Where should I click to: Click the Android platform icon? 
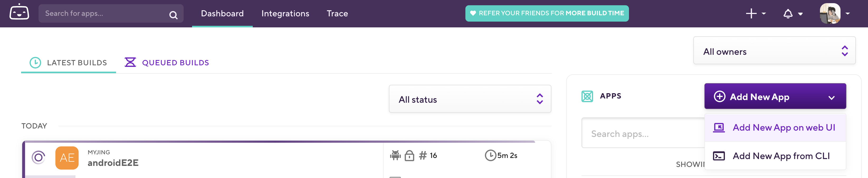point(395,155)
